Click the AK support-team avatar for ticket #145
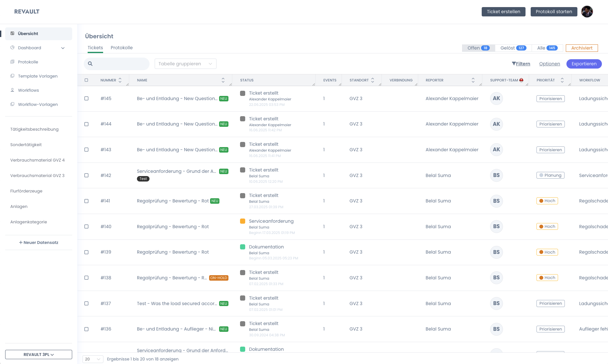 496,98
